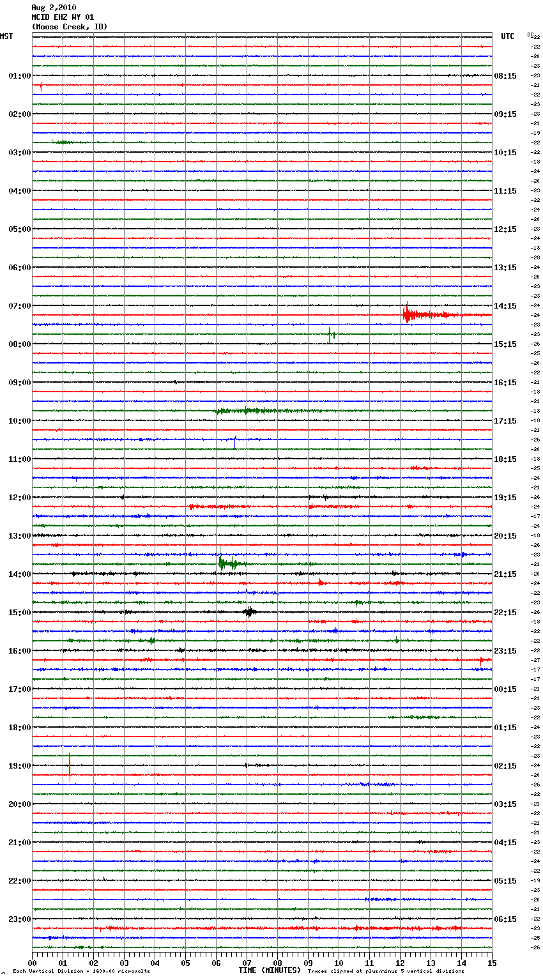Select minute tick 00 on the bottom axis

click(x=32, y=963)
